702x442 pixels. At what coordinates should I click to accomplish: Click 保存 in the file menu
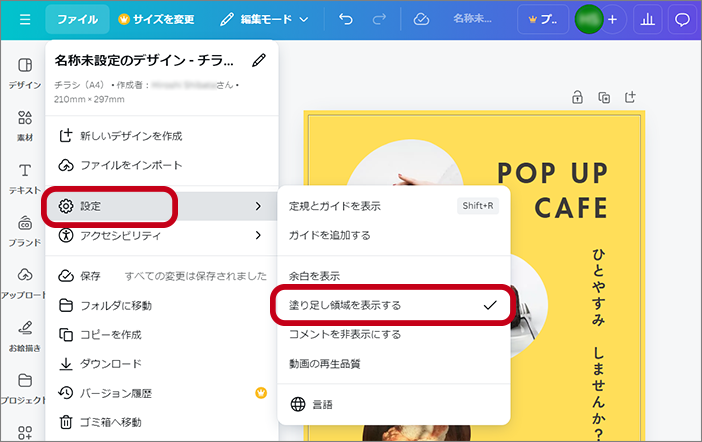click(162, 276)
